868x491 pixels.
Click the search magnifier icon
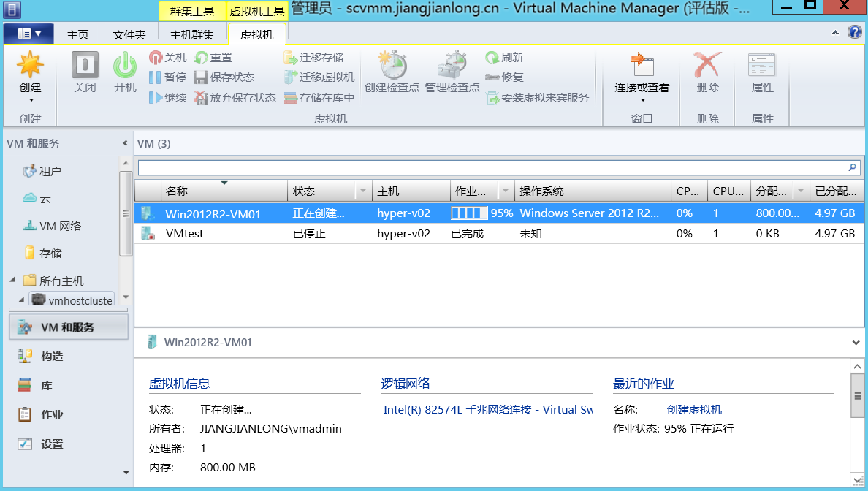[853, 167]
